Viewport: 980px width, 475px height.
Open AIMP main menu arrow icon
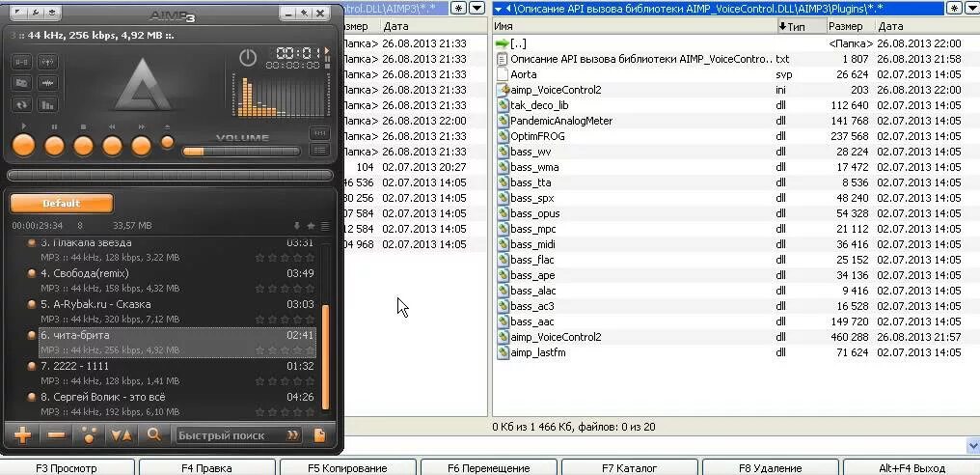(17, 13)
